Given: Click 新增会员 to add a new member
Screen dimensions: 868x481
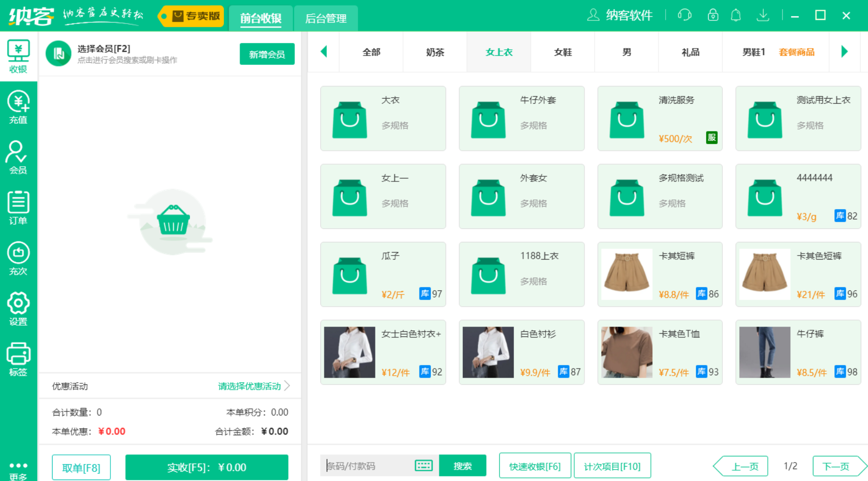Looking at the screenshot, I should [x=267, y=54].
